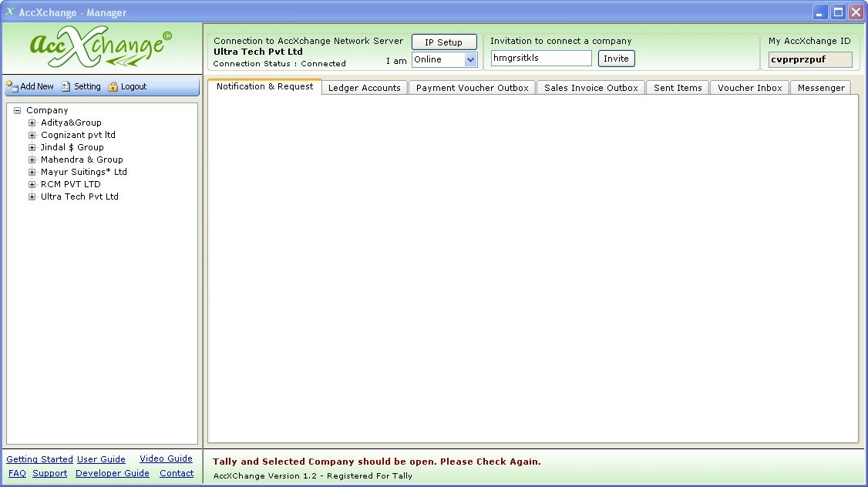
Task: Expand the Jindal $ Group node
Action: tap(32, 147)
